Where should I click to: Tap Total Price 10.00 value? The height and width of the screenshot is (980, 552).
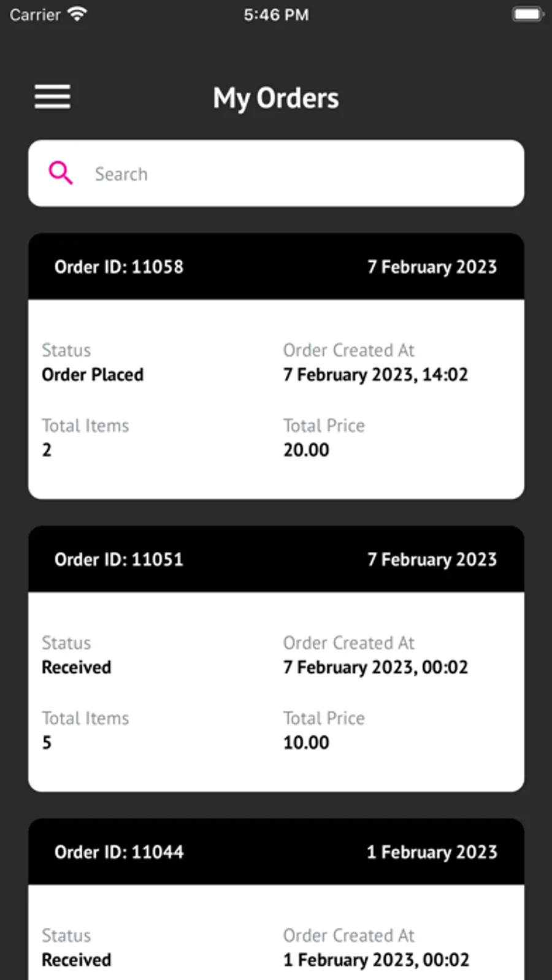click(x=306, y=743)
